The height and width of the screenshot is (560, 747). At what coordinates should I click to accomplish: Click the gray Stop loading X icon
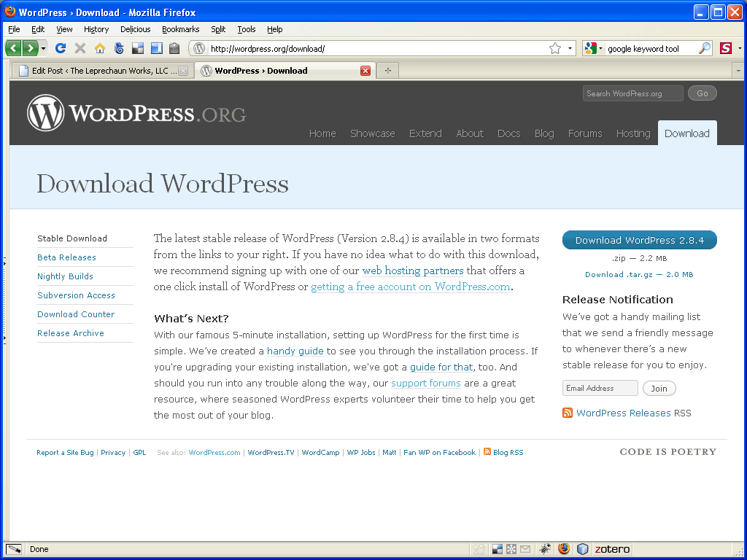(80, 48)
